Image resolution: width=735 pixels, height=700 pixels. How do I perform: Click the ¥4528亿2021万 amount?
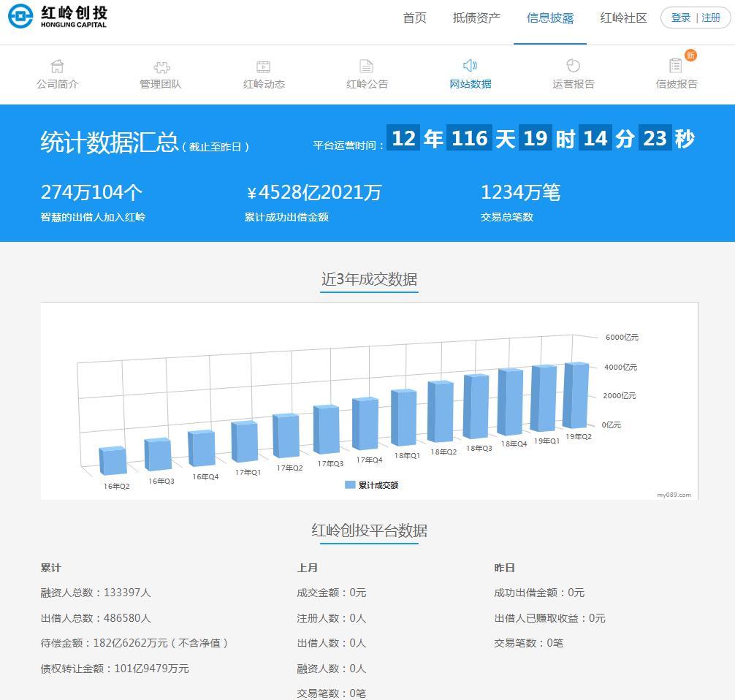point(313,192)
